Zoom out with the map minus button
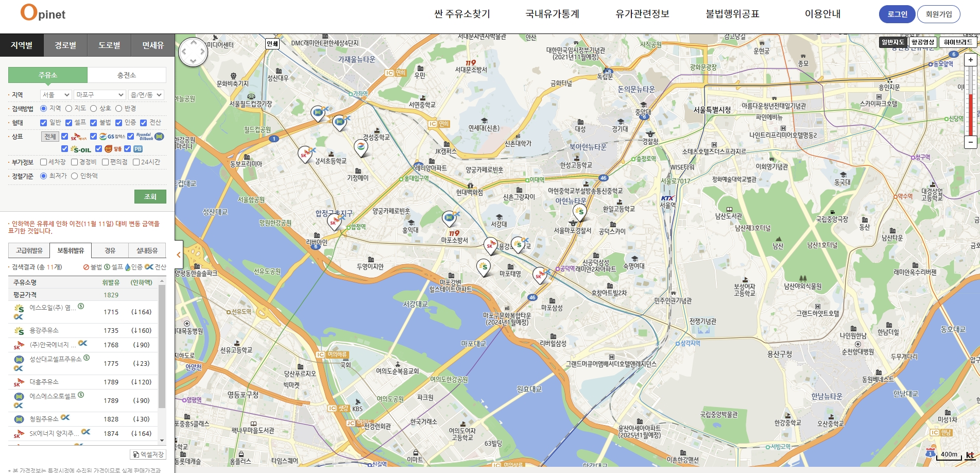 (x=970, y=142)
